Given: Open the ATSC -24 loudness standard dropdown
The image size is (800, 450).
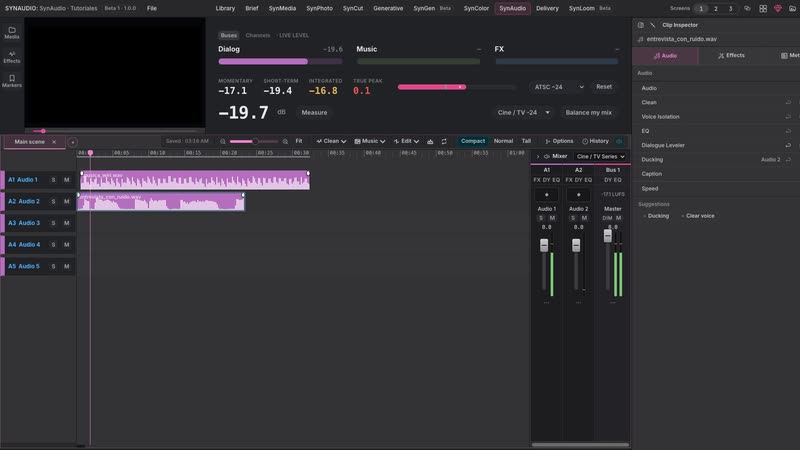Looking at the screenshot, I should click(559, 87).
